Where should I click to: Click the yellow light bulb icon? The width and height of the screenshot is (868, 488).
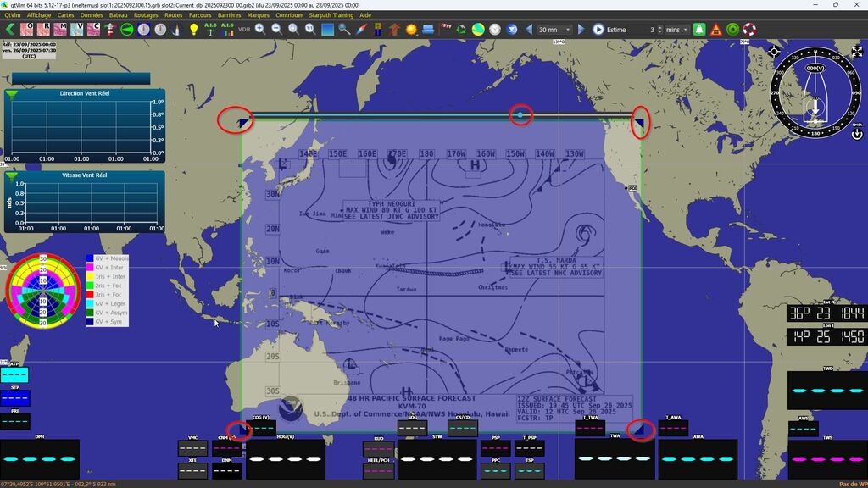tap(193, 30)
